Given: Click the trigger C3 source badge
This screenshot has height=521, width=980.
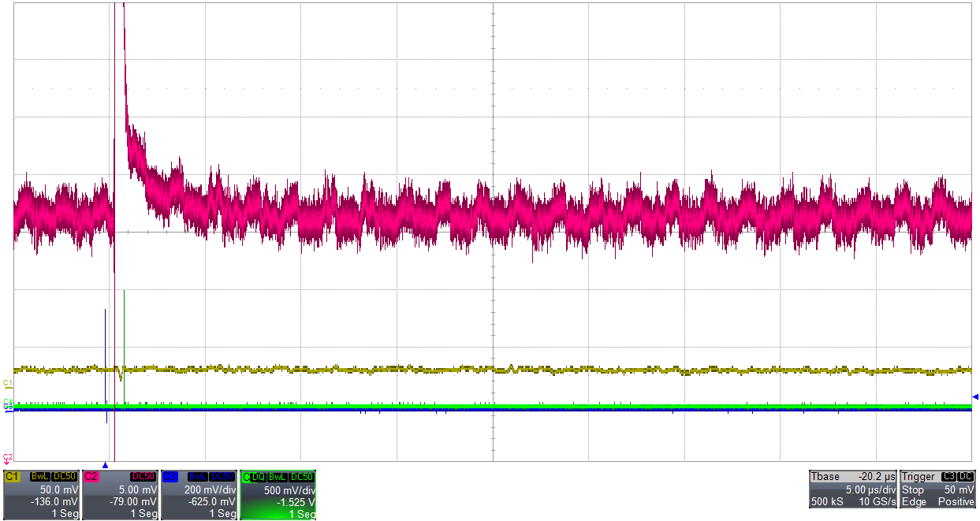Looking at the screenshot, I should (x=948, y=477).
